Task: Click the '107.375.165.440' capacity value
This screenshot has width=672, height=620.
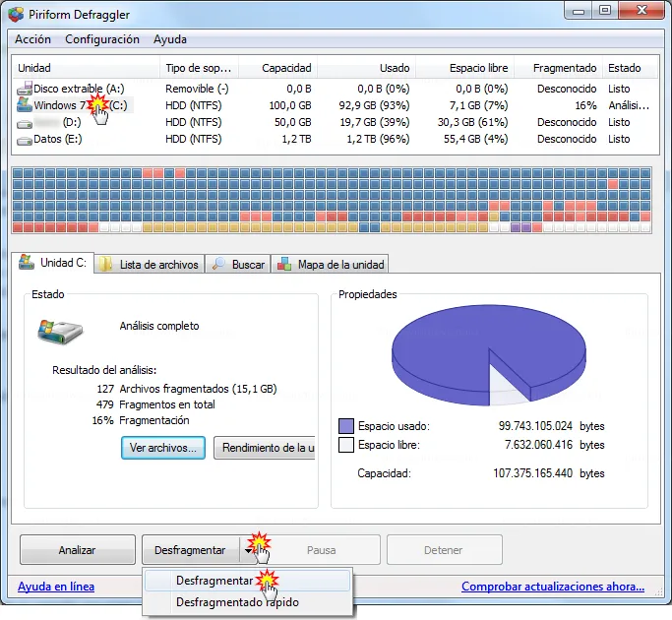Action: coord(532,473)
